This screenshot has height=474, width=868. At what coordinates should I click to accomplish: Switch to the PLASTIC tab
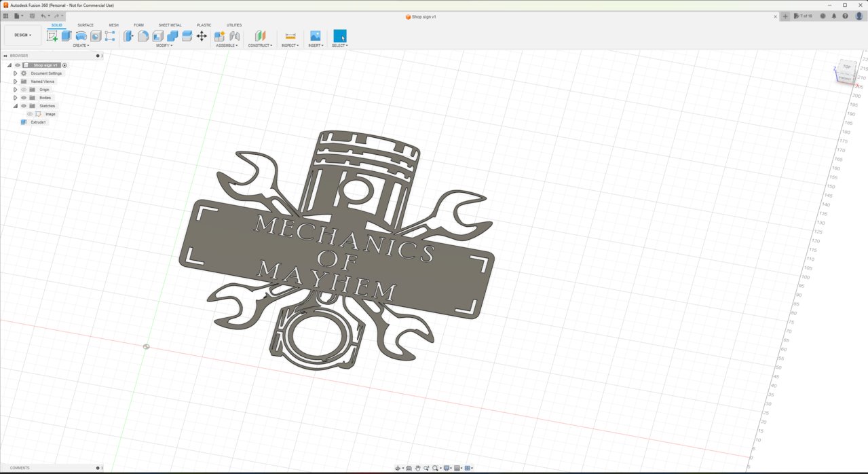click(x=204, y=25)
